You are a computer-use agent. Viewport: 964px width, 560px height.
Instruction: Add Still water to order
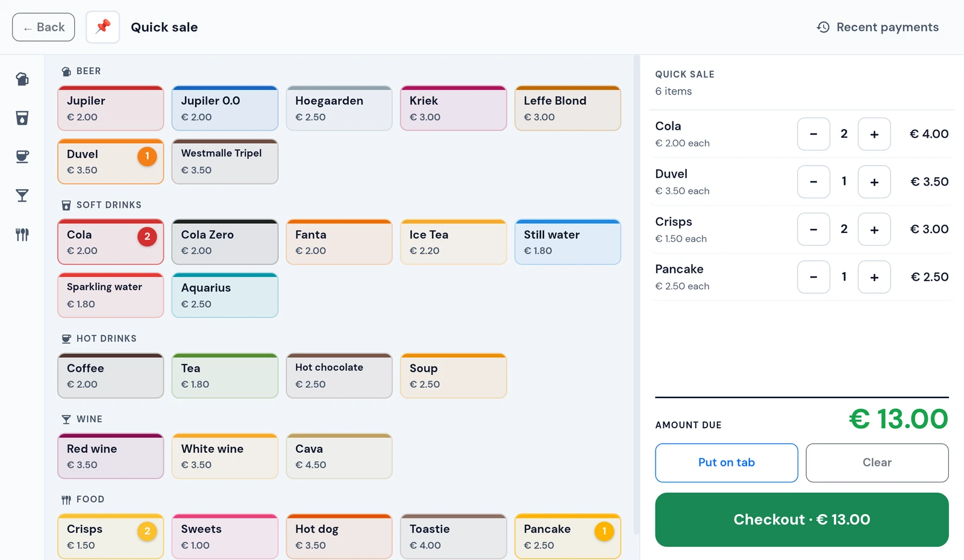(568, 242)
